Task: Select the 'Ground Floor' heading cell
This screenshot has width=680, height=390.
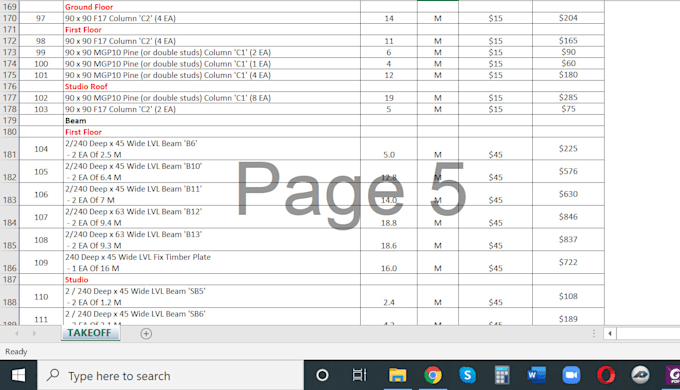Action: (x=212, y=7)
